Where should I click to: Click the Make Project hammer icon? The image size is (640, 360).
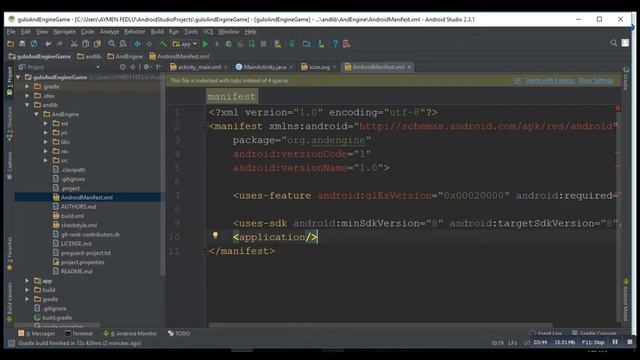click(163, 44)
